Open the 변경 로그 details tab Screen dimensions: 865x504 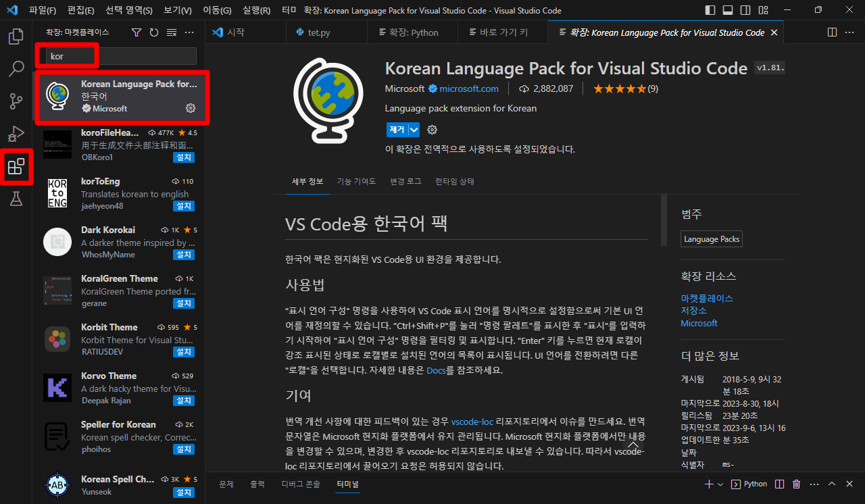click(x=405, y=182)
